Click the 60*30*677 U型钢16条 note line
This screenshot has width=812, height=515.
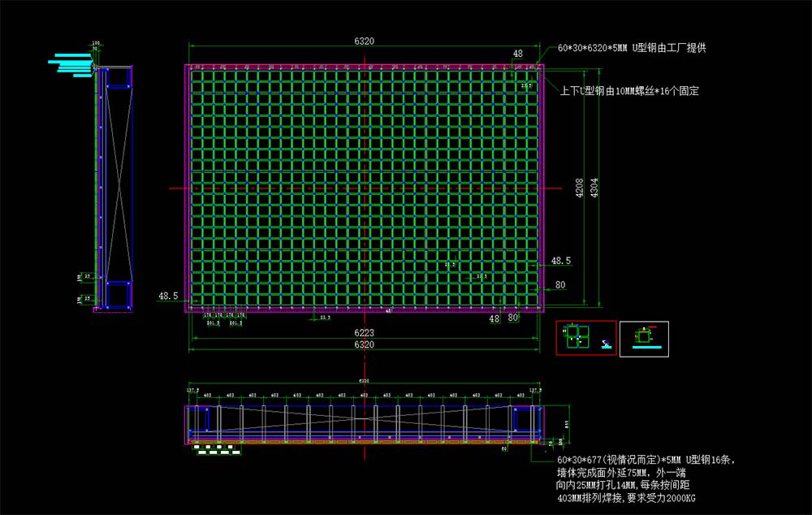(634, 461)
